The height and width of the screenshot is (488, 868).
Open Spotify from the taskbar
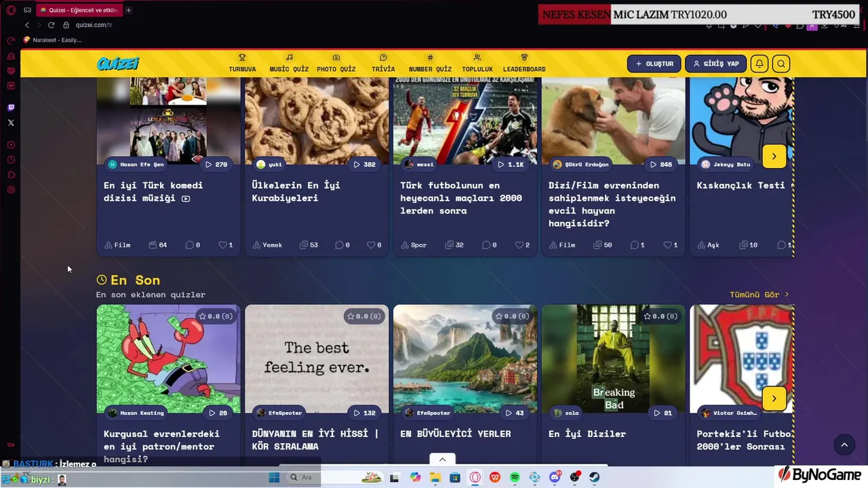[515, 478]
